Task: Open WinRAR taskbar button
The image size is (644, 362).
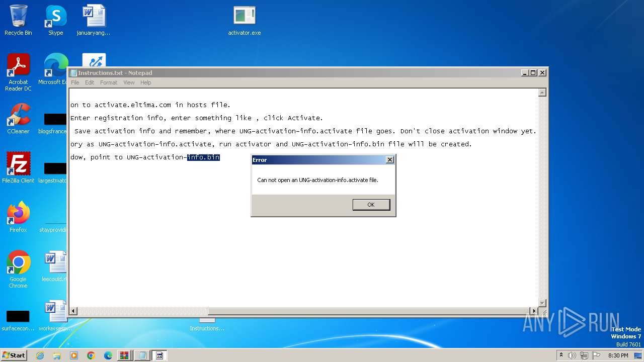Action: click(125, 355)
